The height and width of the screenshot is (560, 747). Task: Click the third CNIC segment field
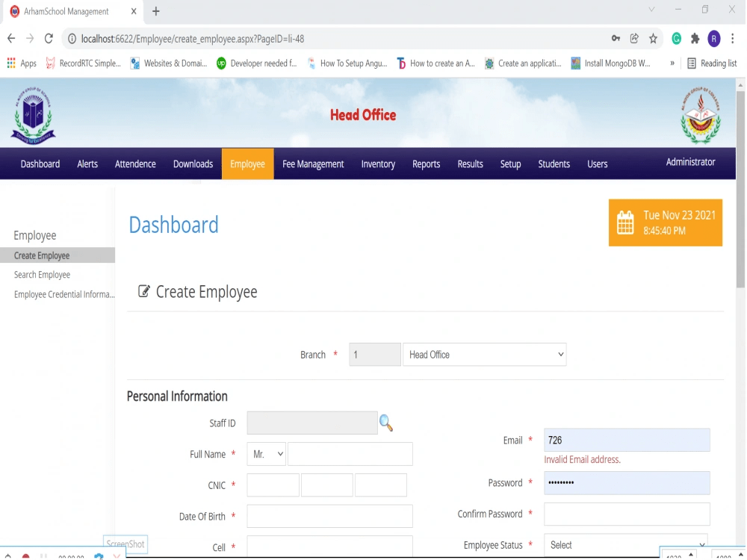pos(381,485)
